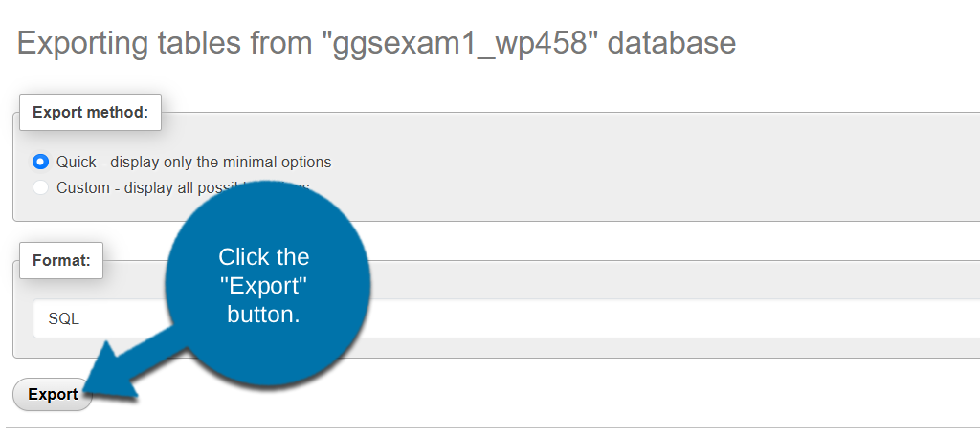The width and height of the screenshot is (980, 436).
Task: Select the Quick export method radio button
Action: click(x=40, y=162)
